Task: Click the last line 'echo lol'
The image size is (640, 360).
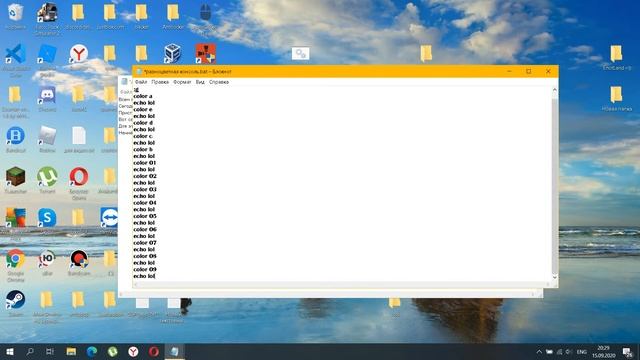Action: 144,276
